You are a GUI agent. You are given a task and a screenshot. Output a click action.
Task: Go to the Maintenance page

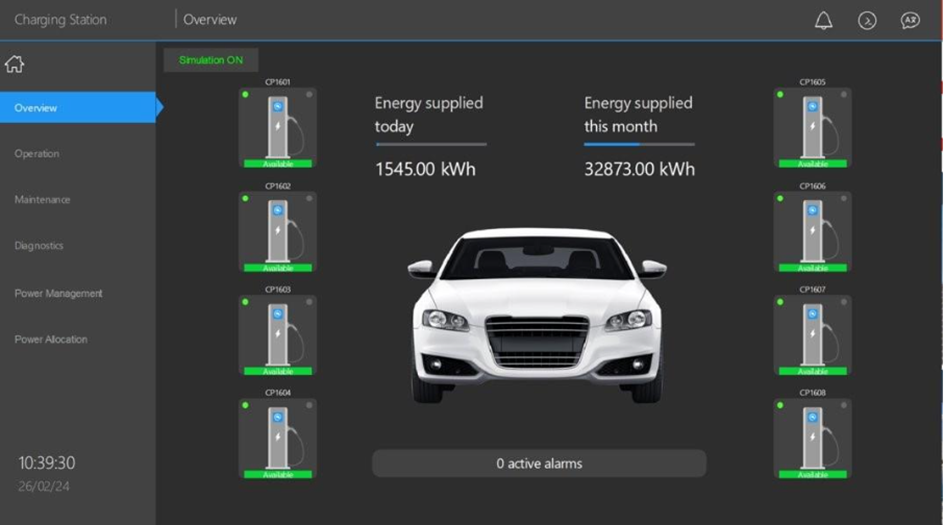click(42, 200)
